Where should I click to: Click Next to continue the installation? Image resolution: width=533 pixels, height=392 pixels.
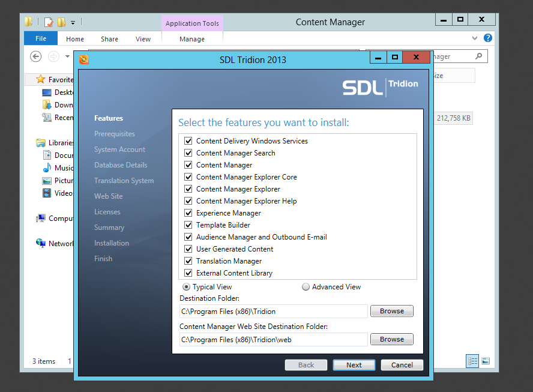[354, 365]
